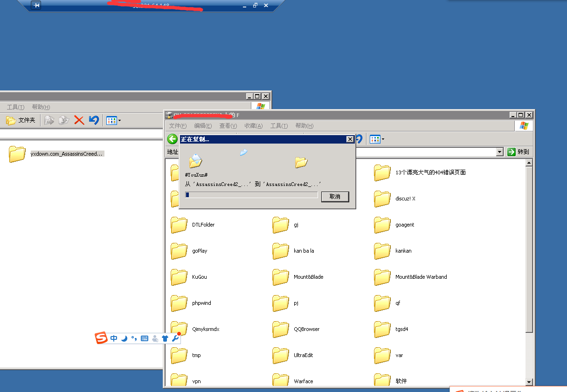
Task: Open Sogou soft keyboard icon
Action: [145, 338]
